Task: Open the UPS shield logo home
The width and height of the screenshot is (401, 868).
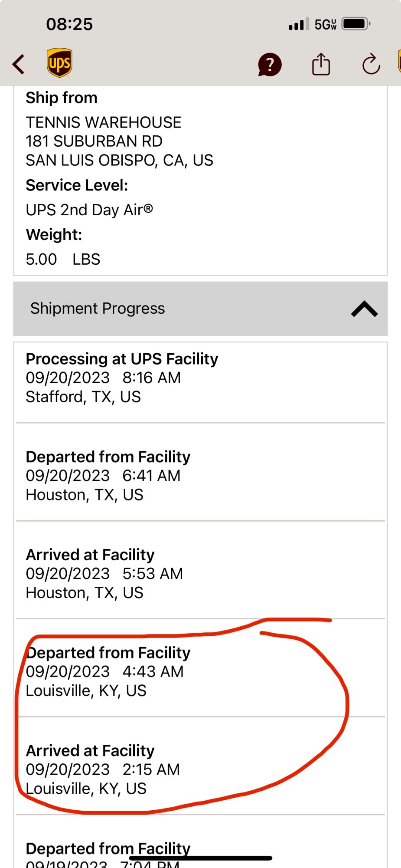Action: click(x=59, y=63)
